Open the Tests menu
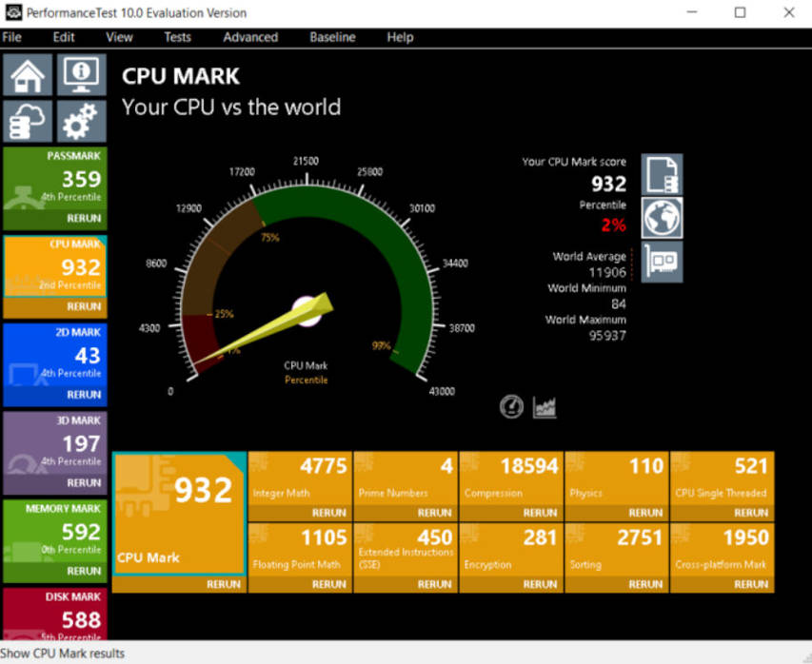Screen dimensions: 812x664 (x=178, y=37)
